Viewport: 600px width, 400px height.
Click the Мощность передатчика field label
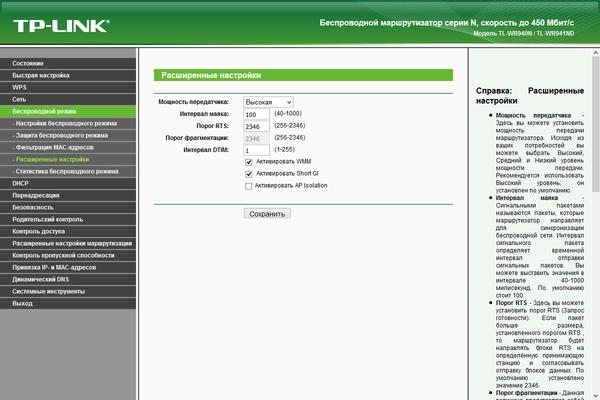tap(194, 102)
